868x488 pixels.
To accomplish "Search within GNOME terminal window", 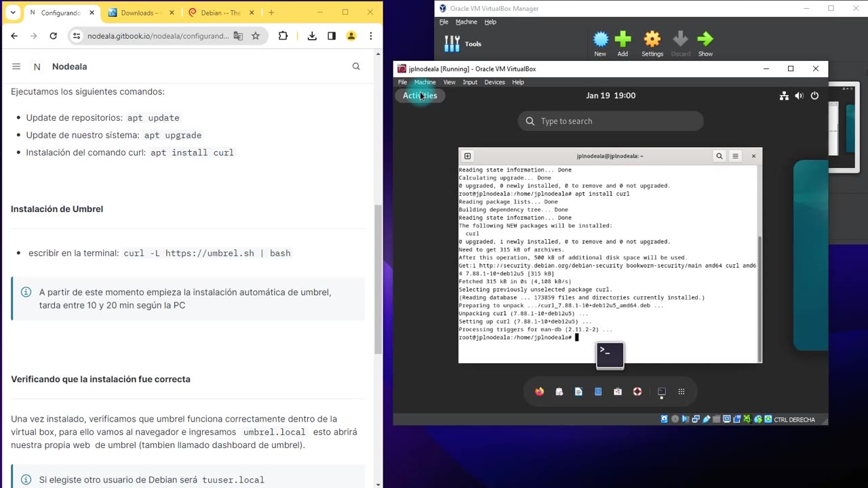I will pos(719,156).
